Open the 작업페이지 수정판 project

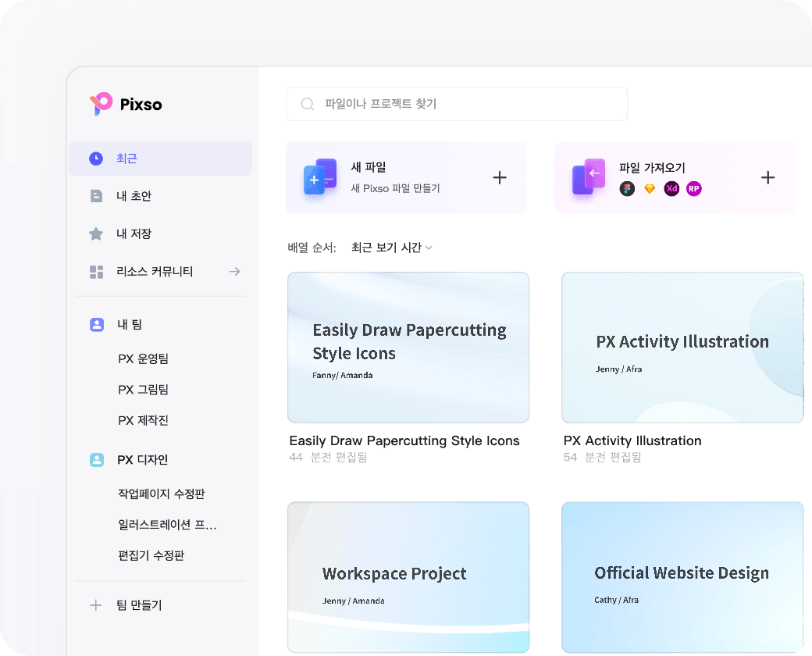[161, 494]
